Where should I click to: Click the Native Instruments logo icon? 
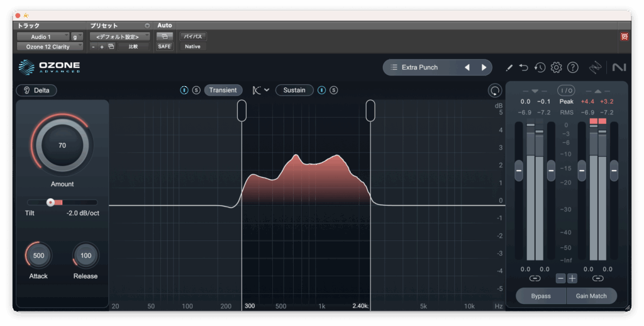click(618, 67)
